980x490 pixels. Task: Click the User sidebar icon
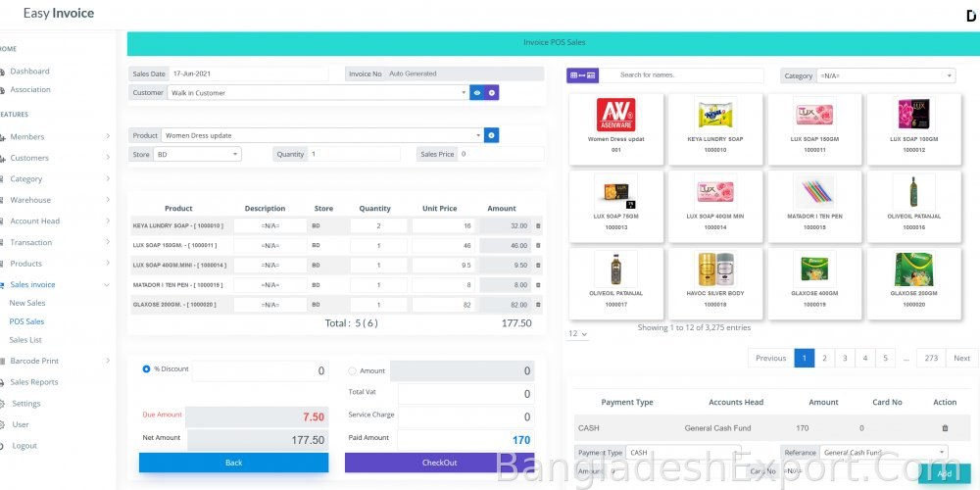[x=3, y=425]
